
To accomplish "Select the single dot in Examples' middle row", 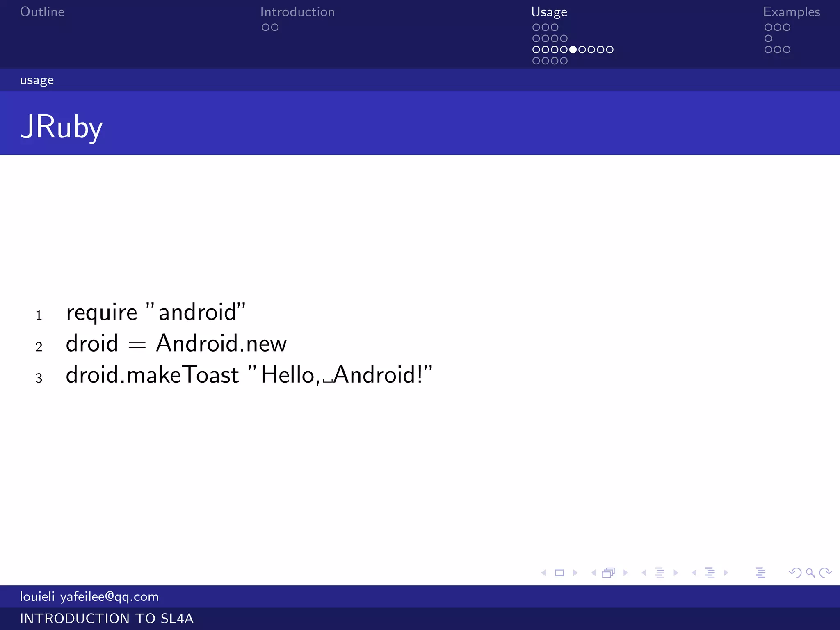I will click(768, 39).
